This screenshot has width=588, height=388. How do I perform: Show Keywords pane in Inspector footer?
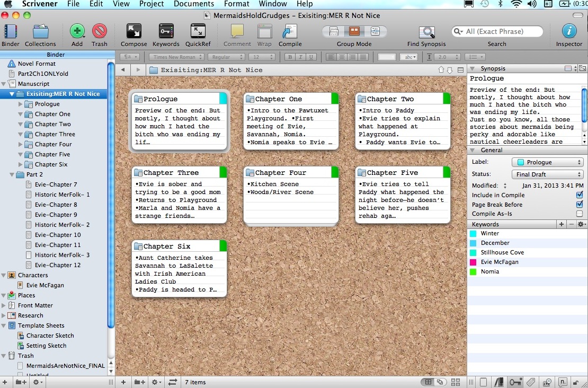(515, 382)
